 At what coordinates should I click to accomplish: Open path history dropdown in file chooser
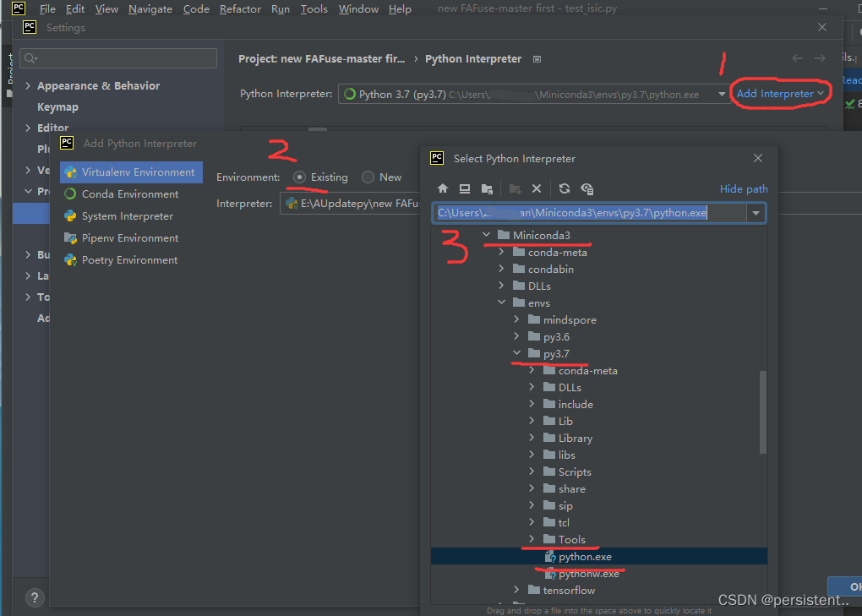[756, 213]
